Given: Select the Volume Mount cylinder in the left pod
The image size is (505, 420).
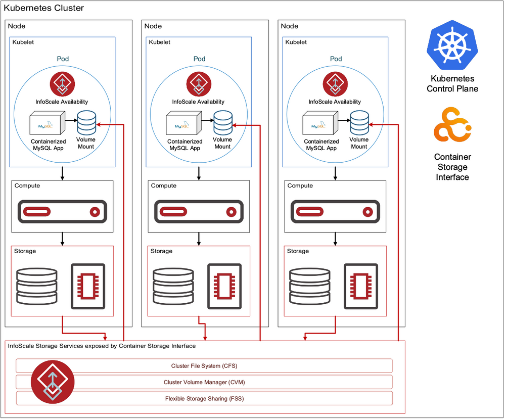Looking at the screenshot, I should (x=86, y=123).
